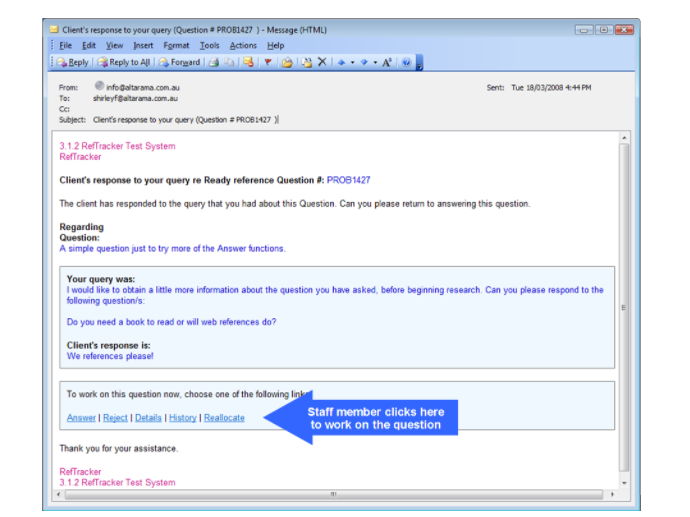Print the message using printer icon
Screen dimensions: 690x517
click(214, 62)
